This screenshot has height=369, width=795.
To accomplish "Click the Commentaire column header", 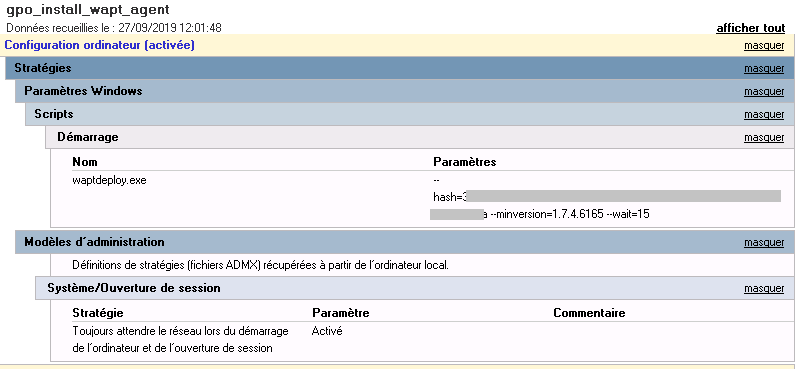I will [x=589, y=313].
